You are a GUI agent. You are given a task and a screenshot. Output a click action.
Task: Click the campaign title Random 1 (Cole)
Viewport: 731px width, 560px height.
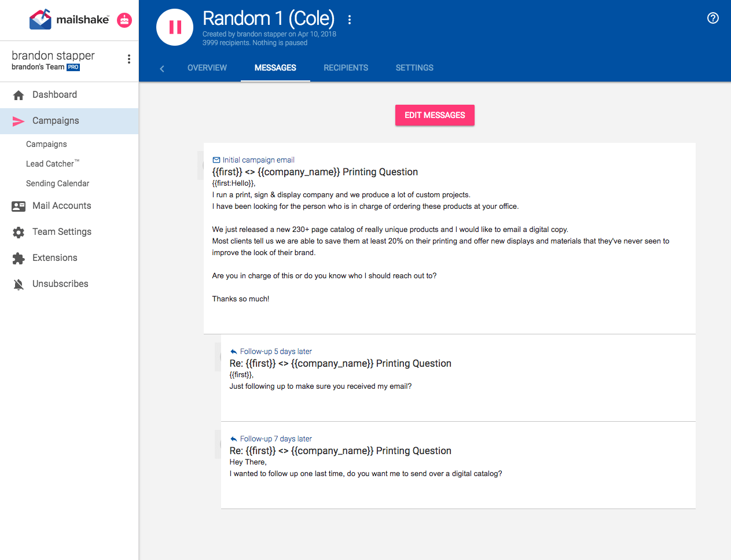click(x=269, y=19)
